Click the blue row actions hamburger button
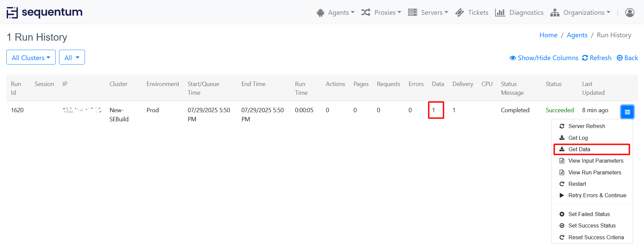The image size is (644, 251). 627,112
